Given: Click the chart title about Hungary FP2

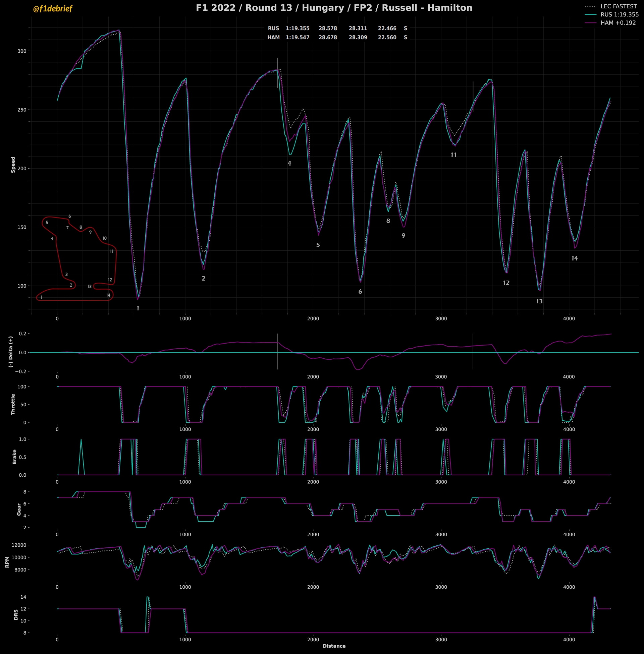Looking at the screenshot, I should pyautogui.click(x=334, y=8).
